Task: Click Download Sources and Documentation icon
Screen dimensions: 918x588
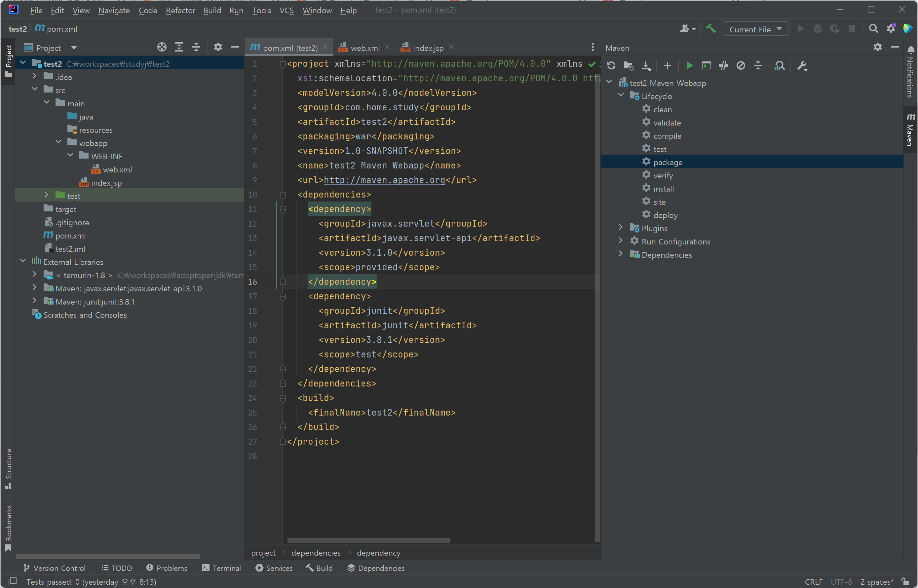Action: pyautogui.click(x=646, y=66)
